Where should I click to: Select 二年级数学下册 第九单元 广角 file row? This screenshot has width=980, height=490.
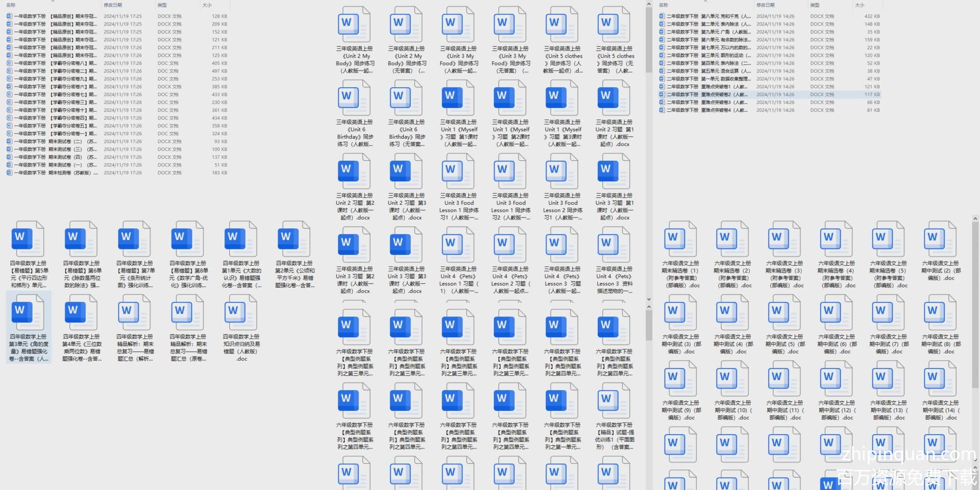click(x=706, y=32)
